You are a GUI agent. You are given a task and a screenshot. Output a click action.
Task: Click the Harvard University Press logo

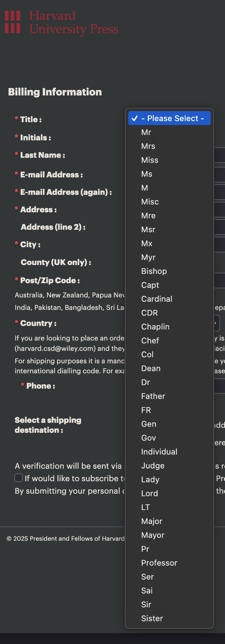[62, 22]
